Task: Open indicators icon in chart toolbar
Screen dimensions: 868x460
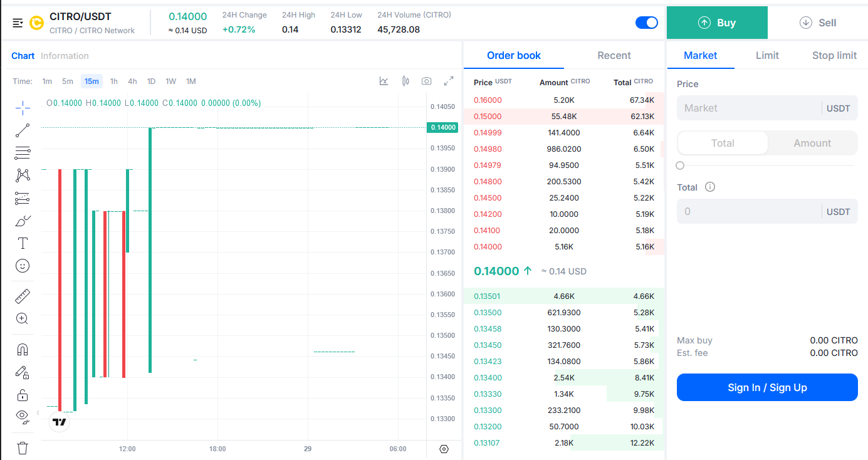Action: (384, 81)
